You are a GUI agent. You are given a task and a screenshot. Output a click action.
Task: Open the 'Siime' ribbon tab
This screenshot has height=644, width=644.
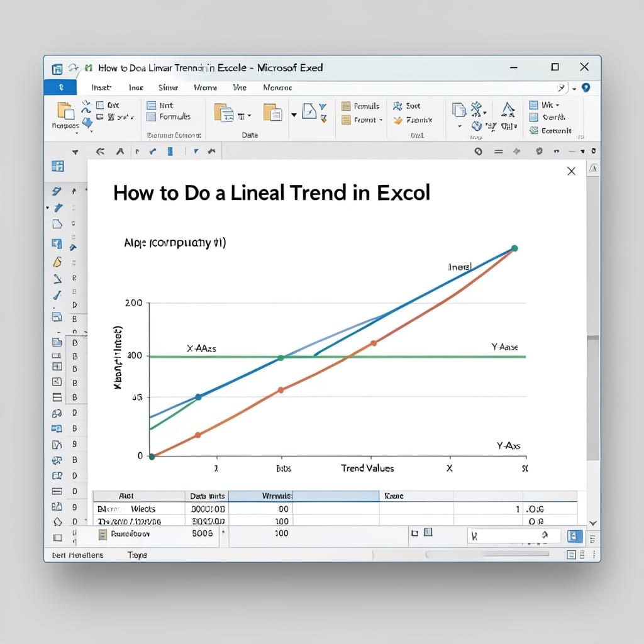point(168,87)
